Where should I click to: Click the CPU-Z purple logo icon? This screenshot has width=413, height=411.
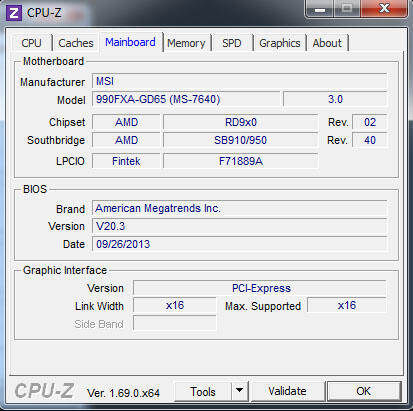click(x=14, y=13)
